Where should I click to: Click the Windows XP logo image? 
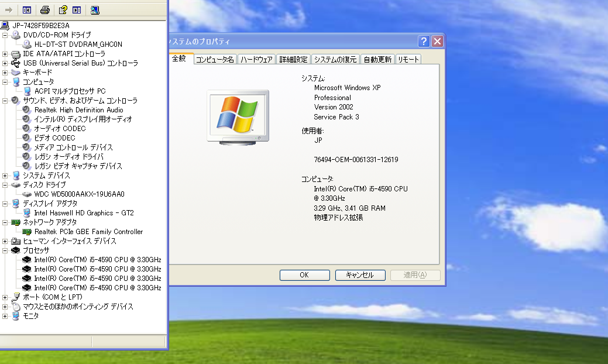238,118
